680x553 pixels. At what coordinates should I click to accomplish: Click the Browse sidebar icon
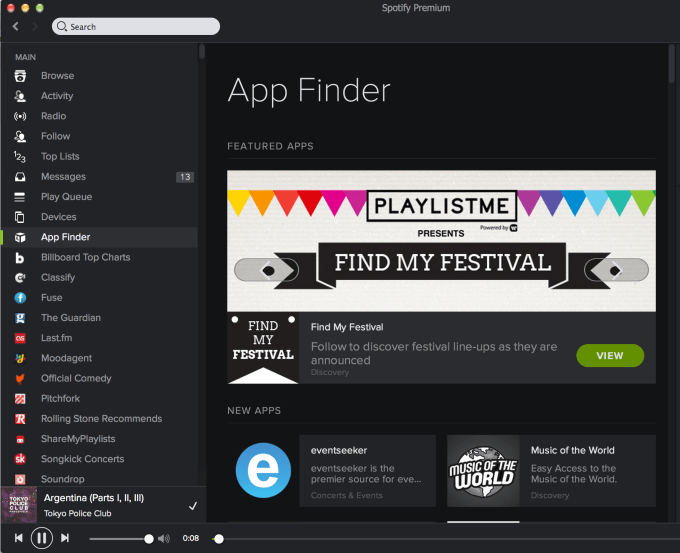pyautogui.click(x=20, y=76)
